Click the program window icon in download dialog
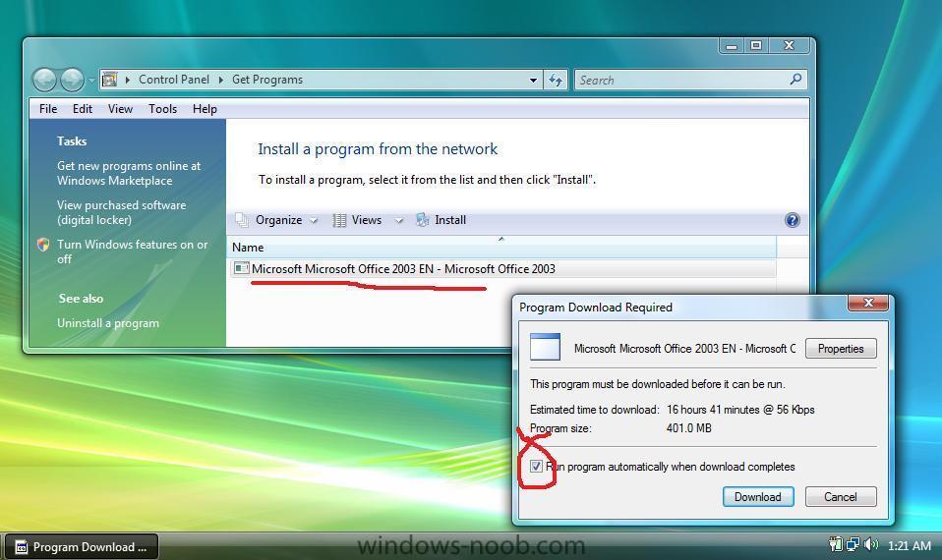 pos(545,347)
